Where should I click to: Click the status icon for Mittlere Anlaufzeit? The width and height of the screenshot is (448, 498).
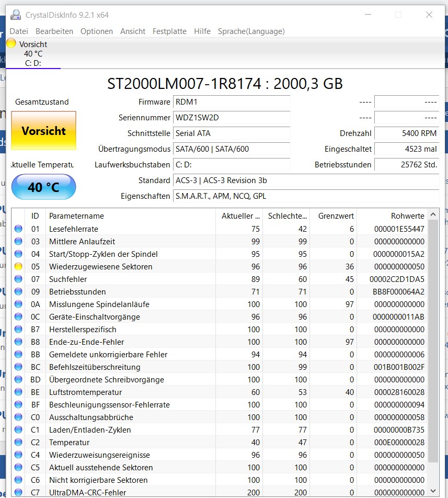18,241
